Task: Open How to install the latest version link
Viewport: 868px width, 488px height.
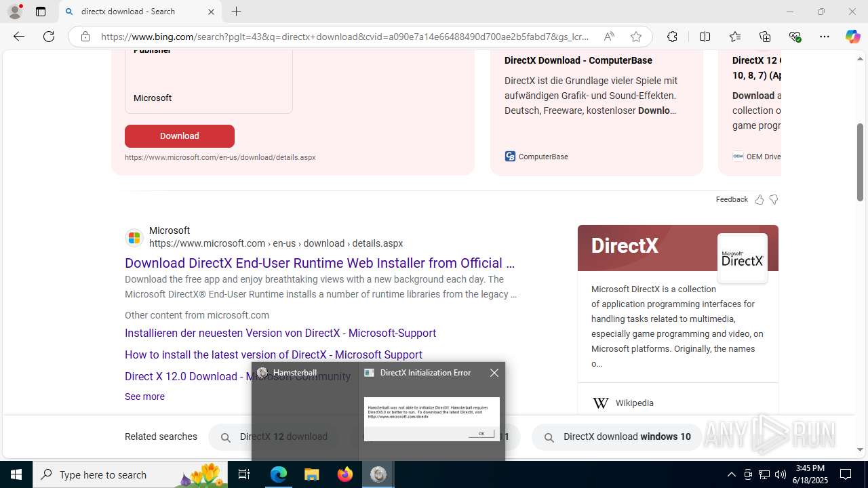Action: click(x=273, y=354)
